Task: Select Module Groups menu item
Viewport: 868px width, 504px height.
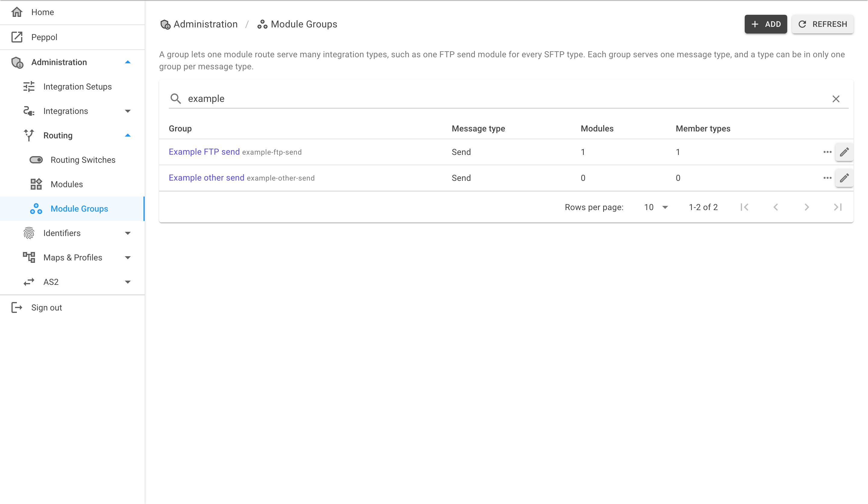Action: [x=72, y=209]
